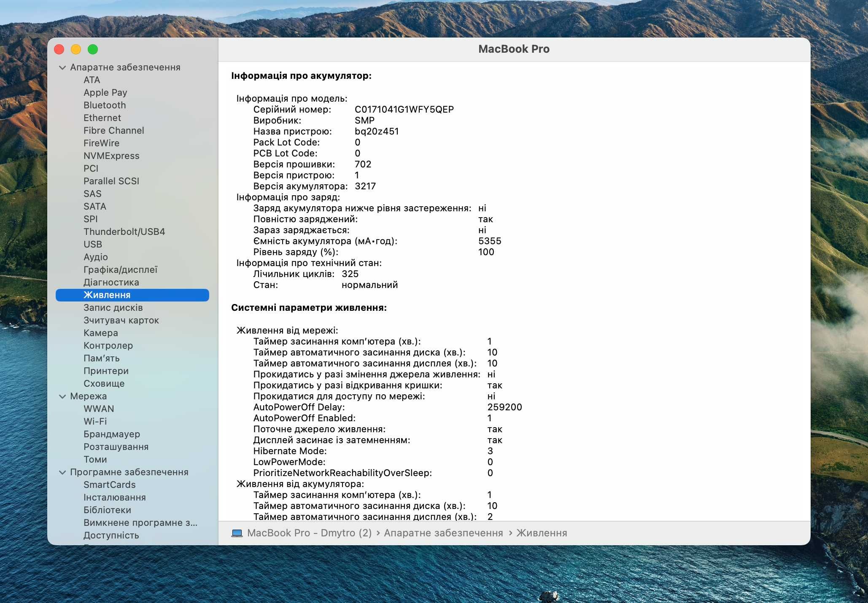868x603 pixels.
Task: Click Hibernate Mode label
Action: [290, 451]
